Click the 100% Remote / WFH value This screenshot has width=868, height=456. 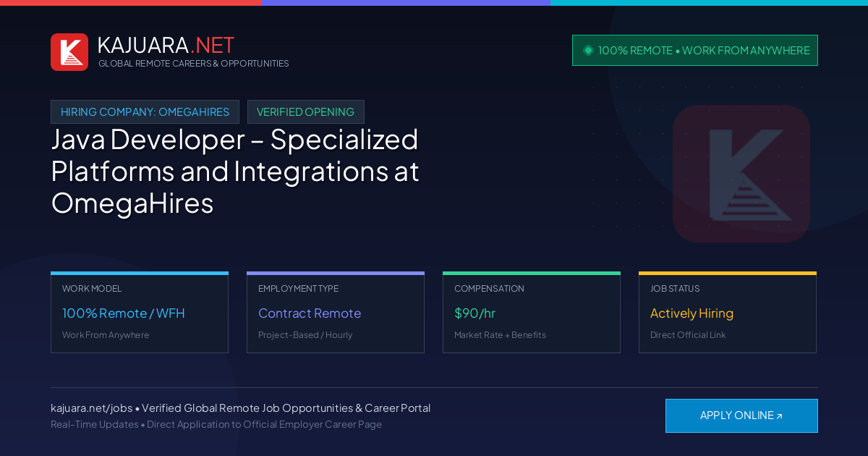[124, 313]
